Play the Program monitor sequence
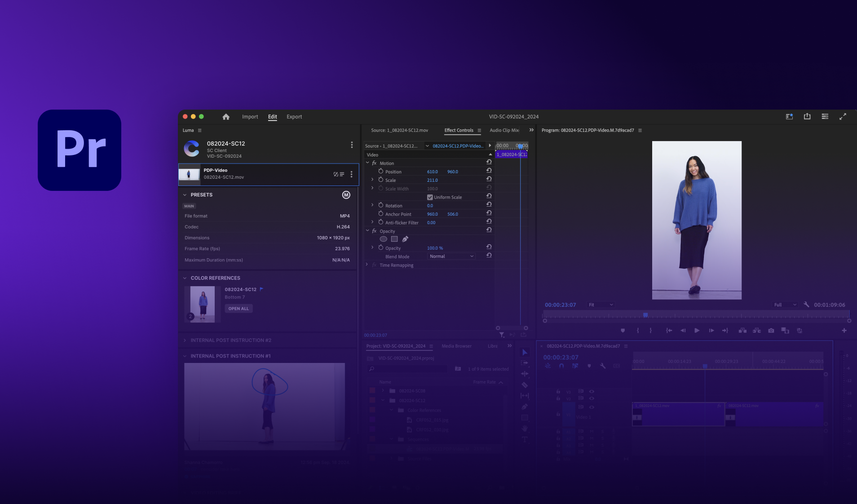Screen dimensions: 857x504 pos(697,331)
